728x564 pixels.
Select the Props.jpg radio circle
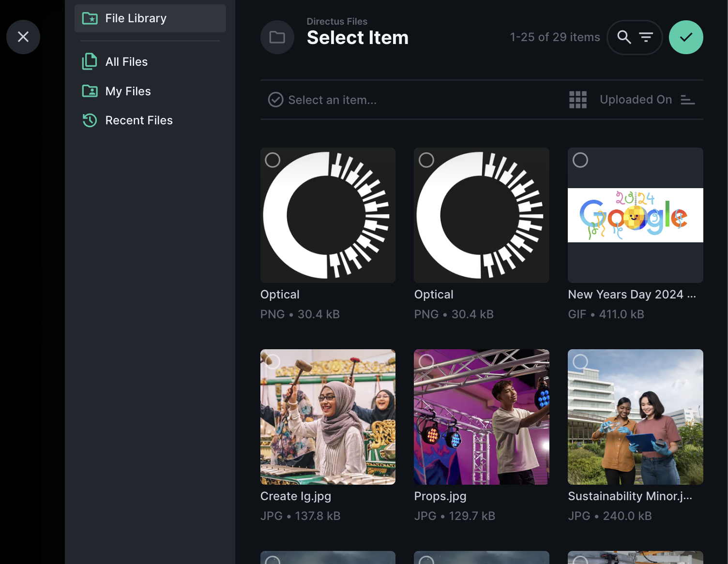pyautogui.click(x=426, y=361)
